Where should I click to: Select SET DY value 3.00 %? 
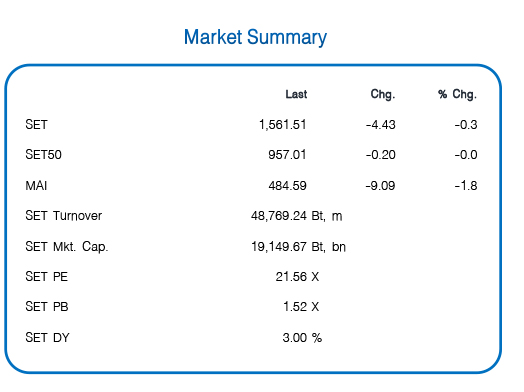302,338
